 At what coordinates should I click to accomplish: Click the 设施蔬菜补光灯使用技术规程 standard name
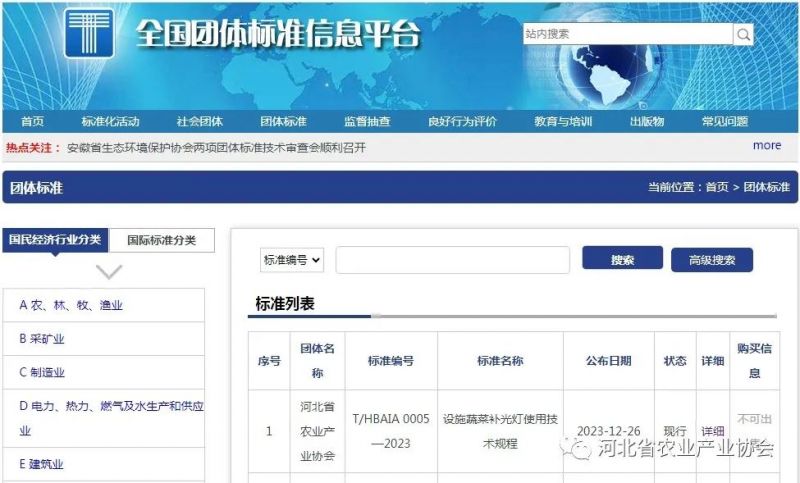tap(500, 431)
